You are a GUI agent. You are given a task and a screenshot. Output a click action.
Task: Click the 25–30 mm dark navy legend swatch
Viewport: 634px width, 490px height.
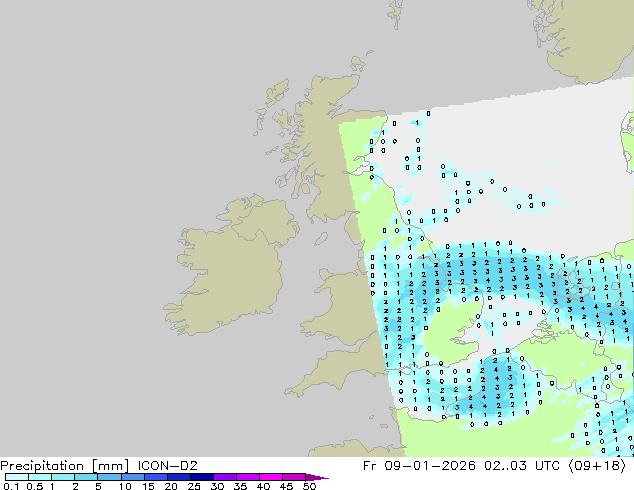(x=202, y=477)
